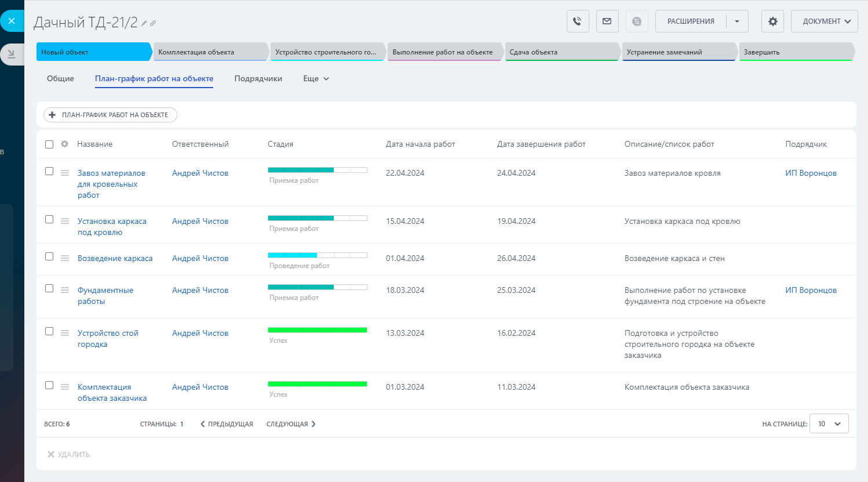Select checkbox for Устройство стой городка row
The image size is (868, 482).
click(49, 332)
